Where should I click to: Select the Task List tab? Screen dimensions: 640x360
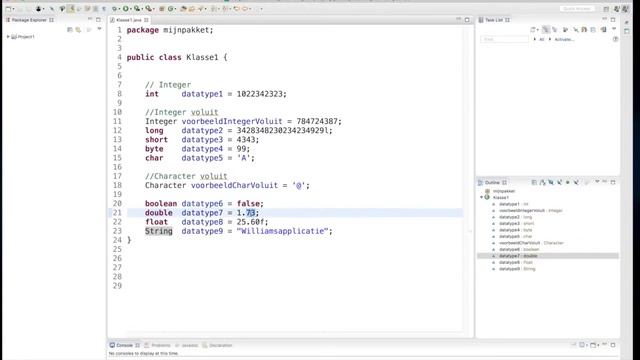point(494,20)
